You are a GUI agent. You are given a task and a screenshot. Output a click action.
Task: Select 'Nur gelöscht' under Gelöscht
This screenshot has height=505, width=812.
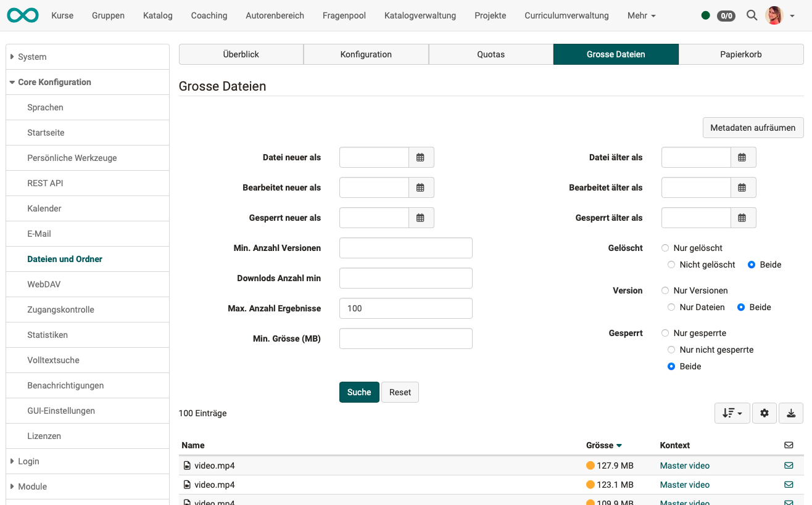665,248
